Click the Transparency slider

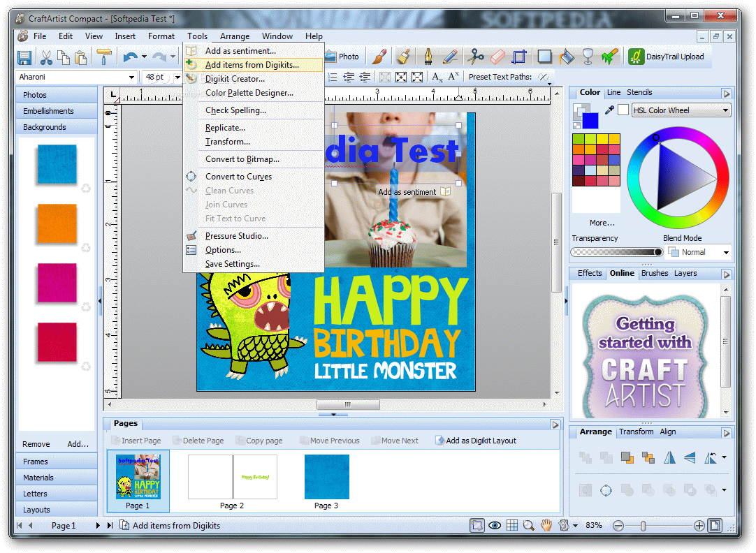coord(616,252)
